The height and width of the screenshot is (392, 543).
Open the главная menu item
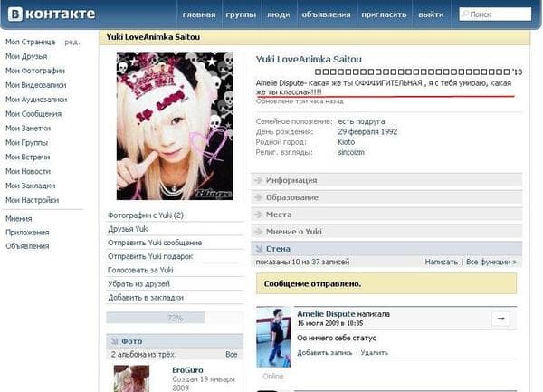click(199, 14)
